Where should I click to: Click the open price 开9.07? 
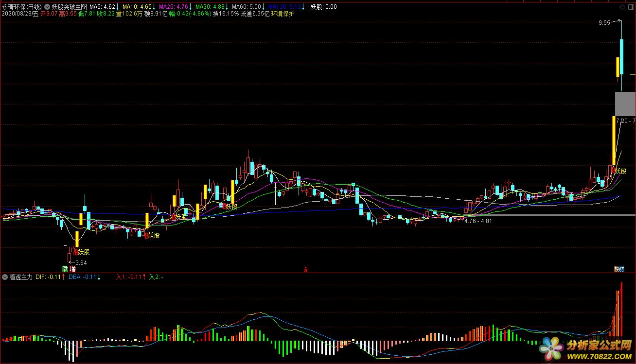click(x=49, y=14)
